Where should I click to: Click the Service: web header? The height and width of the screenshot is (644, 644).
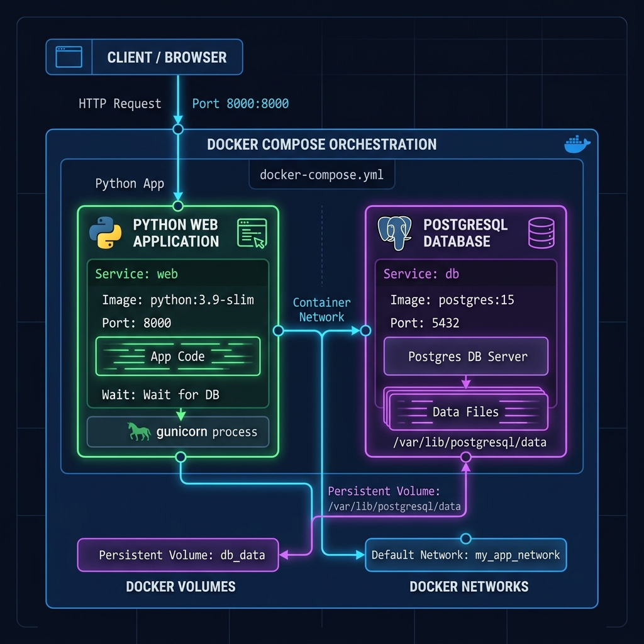tap(178, 274)
